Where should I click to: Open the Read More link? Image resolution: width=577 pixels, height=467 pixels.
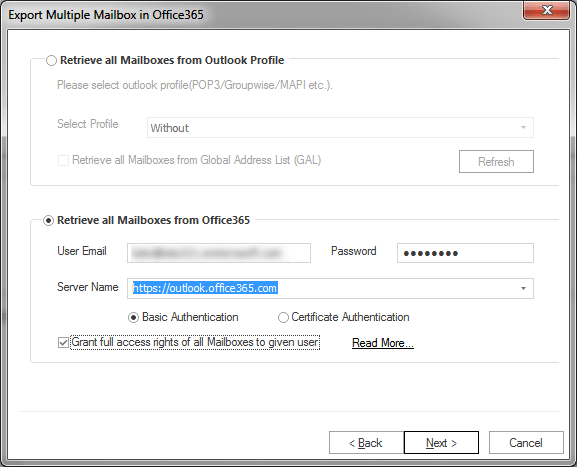[x=383, y=343]
